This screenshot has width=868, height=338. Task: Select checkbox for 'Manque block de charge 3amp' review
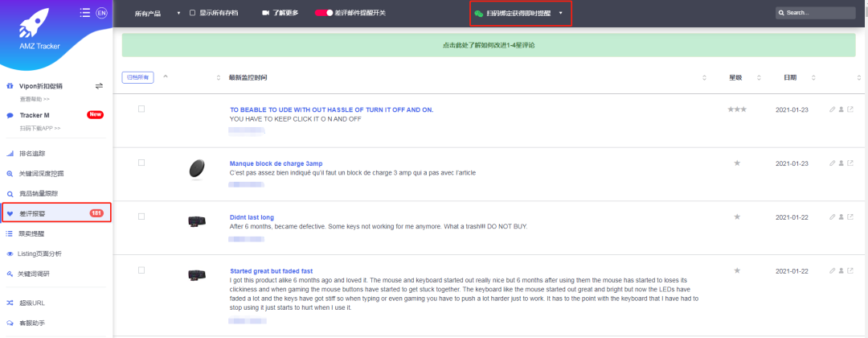pyautogui.click(x=141, y=163)
